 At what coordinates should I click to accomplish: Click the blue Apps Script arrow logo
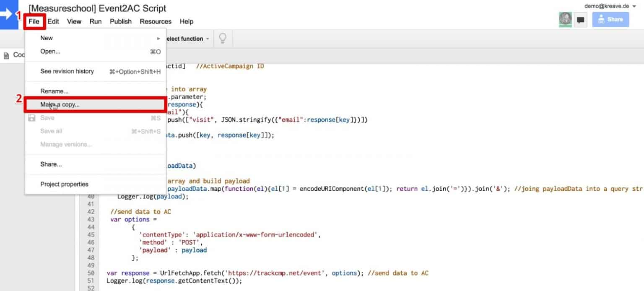pyautogui.click(x=8, y=15)
